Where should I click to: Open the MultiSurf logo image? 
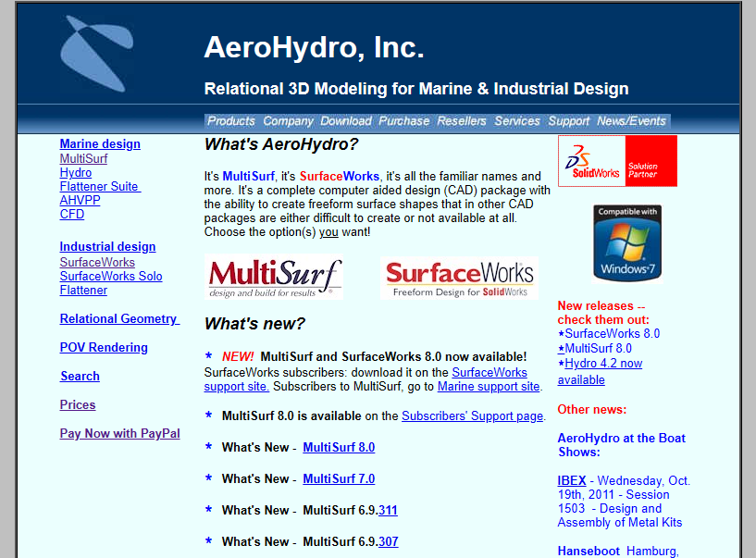[x=274, y=278]
